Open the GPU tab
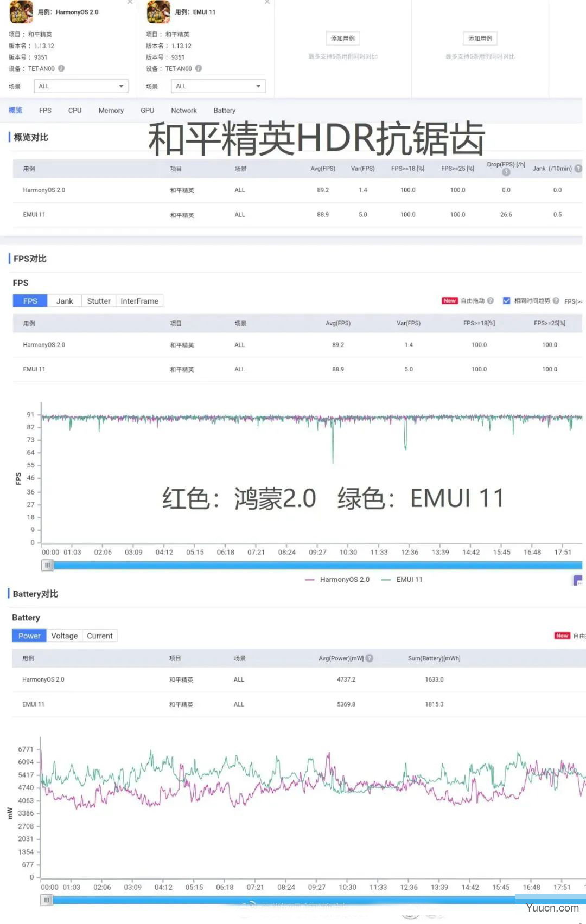The height and width of the screenshot is (924, 586). click(148, 110)
